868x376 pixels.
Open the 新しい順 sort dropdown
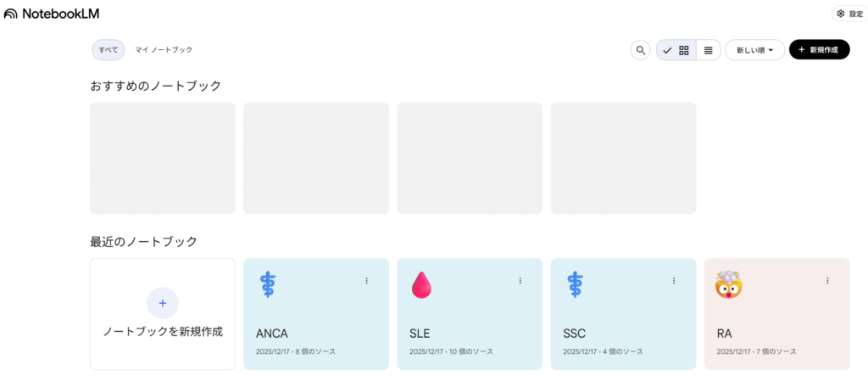click(754, 50)
